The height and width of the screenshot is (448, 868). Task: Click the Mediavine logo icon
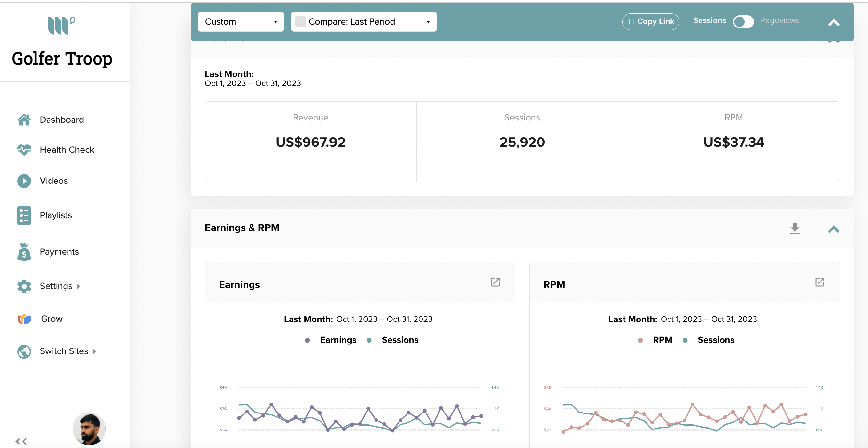tap(62, 25)
